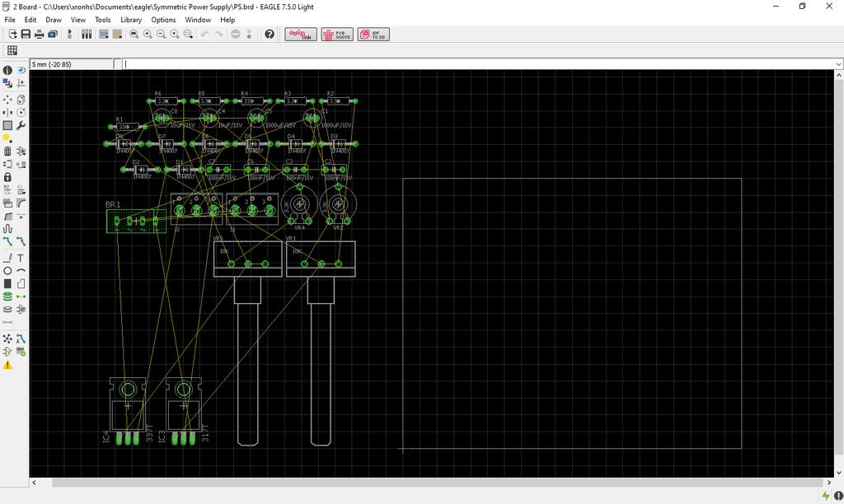Select the Mark tool
This screenshot has width=844, height=504.
click(21, 83)
